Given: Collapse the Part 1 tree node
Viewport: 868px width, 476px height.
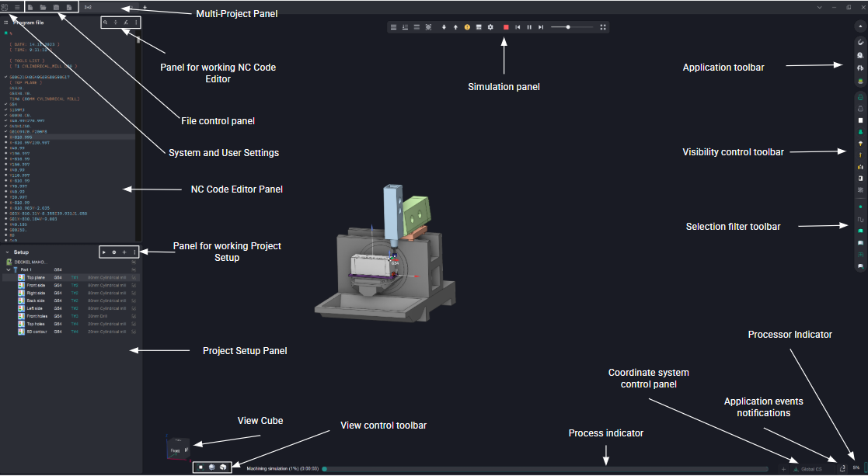Looking at the screenshot, I should click(x=8, y=269).
